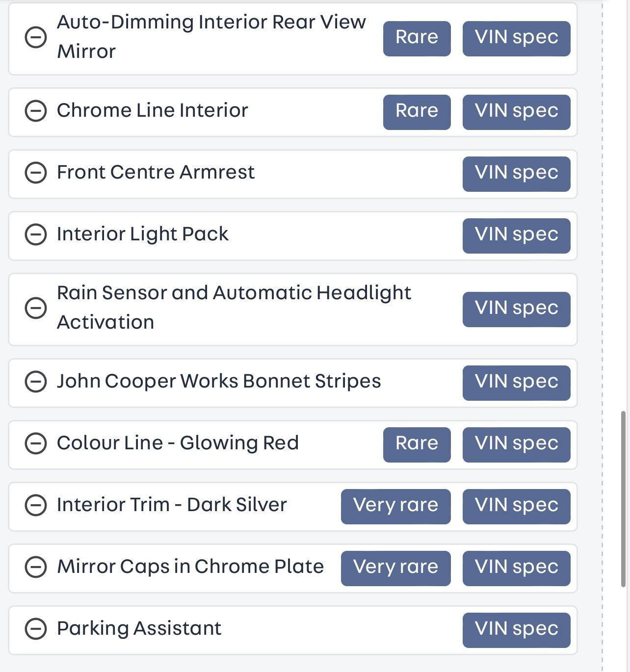Click VIN spec on John Cooper Works row
Image resolution: width=630 pixels, height=672 pixels.
[516, 383]
